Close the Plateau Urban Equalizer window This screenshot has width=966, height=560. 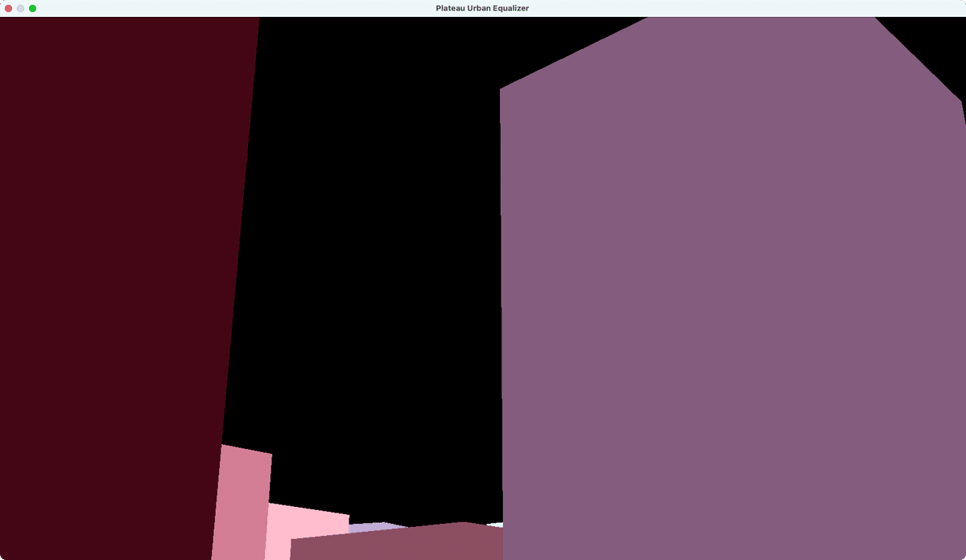pyautogui.click(x=9, y=8)
